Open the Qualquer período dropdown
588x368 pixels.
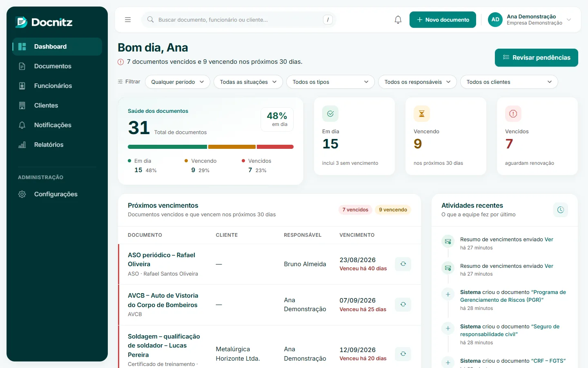178,82
